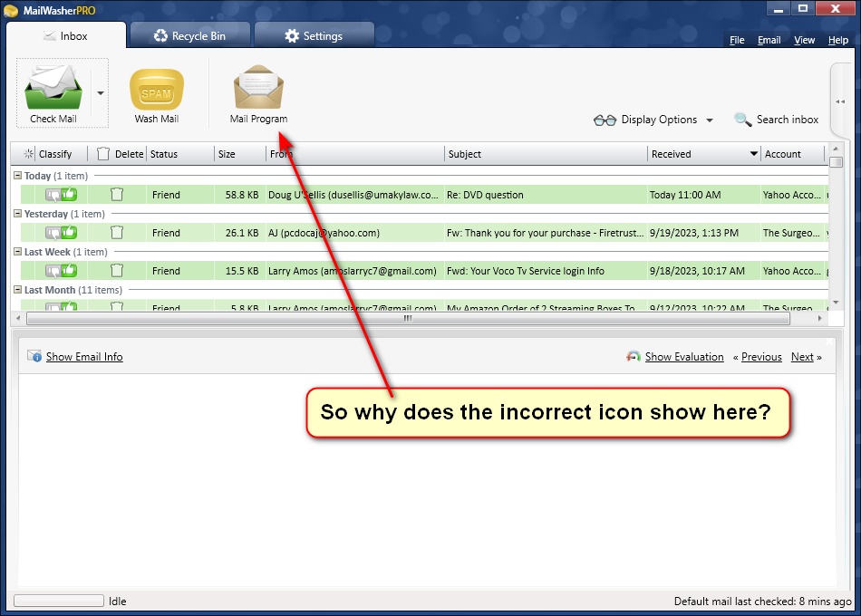The image size is (861, 616).
Task: Switch to the Inbox tab
Action: click(x=66, y=35)
